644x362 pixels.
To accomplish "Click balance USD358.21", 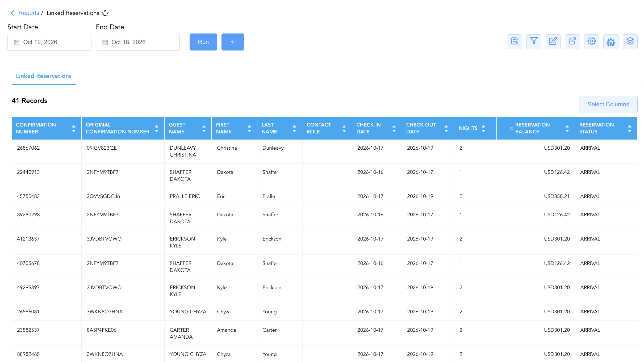I will (557, 196).
